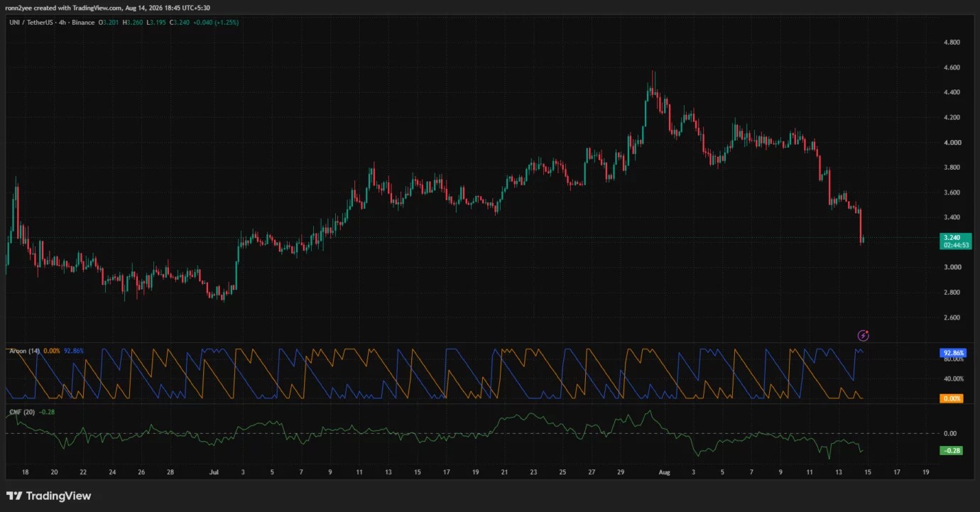Viewport: 980px width, 512px height.
Task: Click the 2.600 price axis label
Action: point(952,317)
